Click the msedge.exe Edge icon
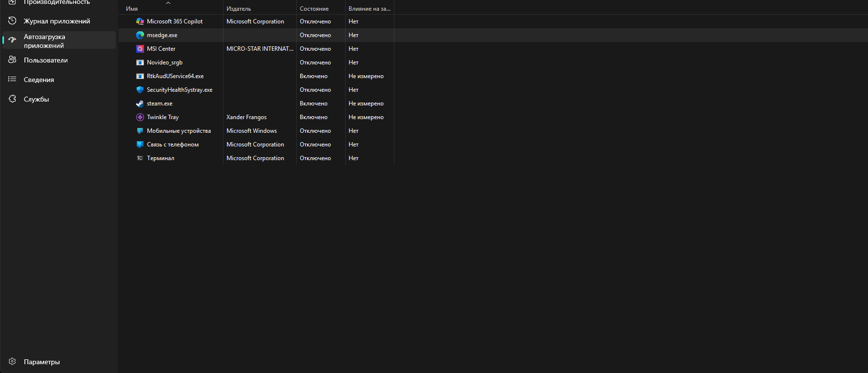868x373 pixels. [140, 35]
